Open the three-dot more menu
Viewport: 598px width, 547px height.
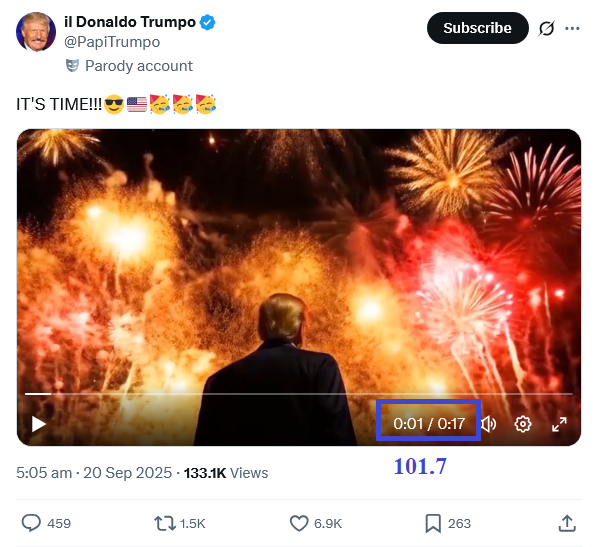click(572, 28)
